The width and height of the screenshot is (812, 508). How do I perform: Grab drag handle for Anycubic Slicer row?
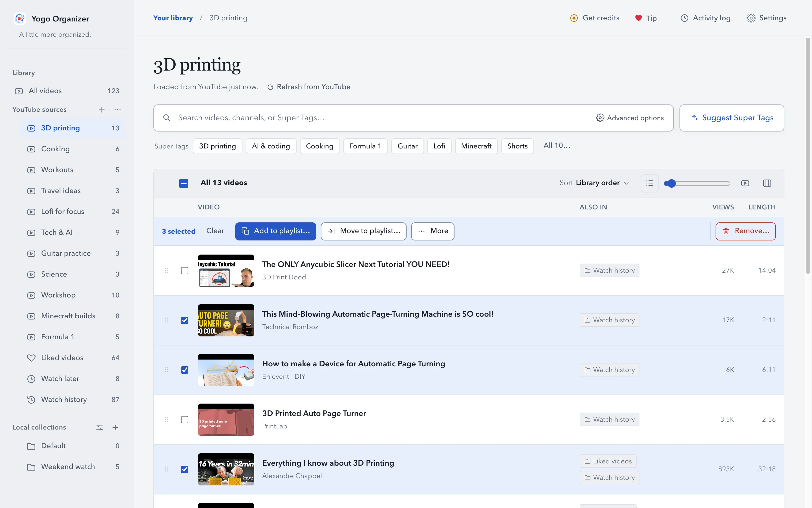(166, 270)
